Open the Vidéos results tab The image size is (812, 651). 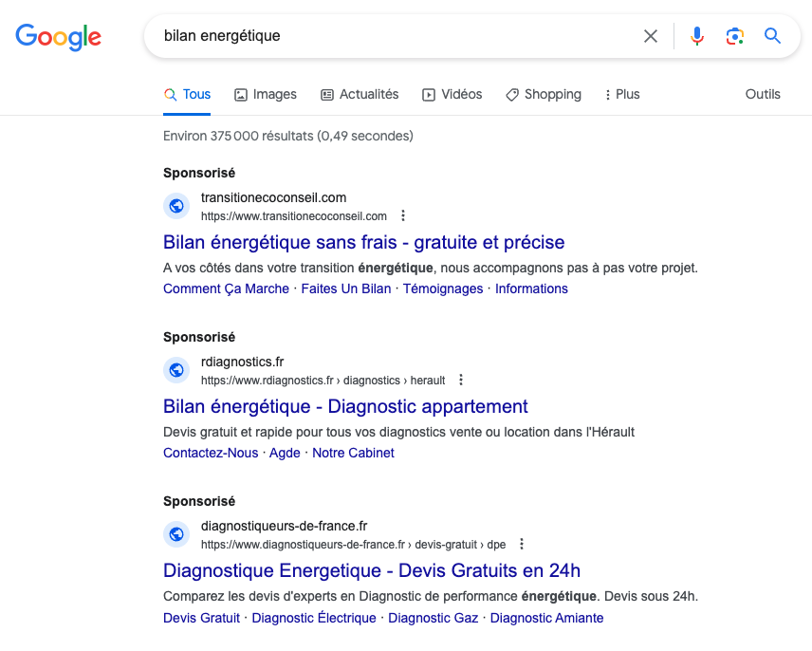coord(452,95)
